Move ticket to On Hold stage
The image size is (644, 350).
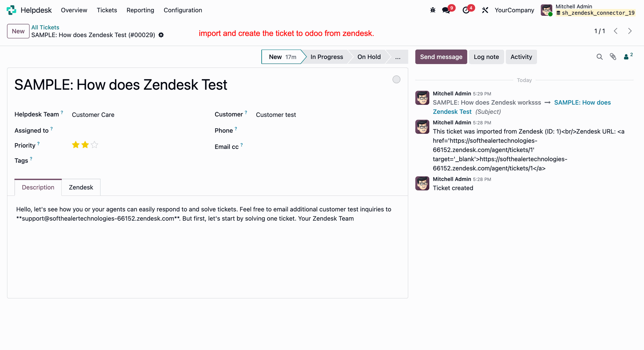(369, 57)
